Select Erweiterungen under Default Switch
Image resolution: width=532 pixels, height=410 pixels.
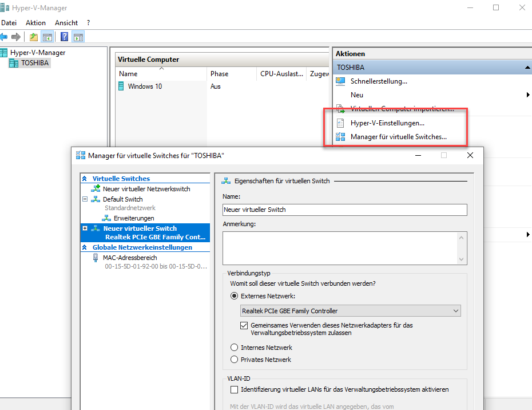(134, 218)
